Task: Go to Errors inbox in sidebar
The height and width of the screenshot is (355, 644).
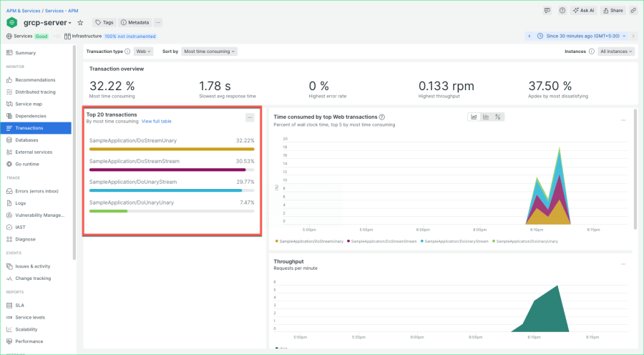Action: (x=36, y=191)
